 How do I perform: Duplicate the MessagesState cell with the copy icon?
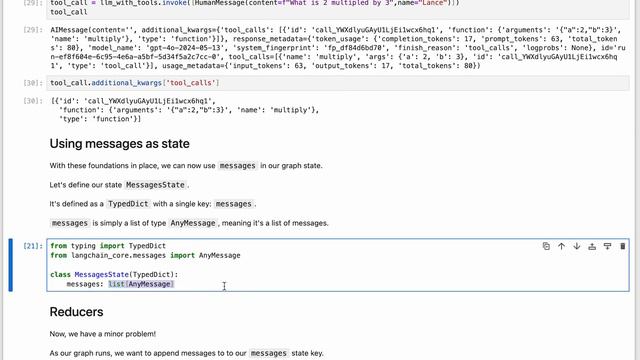tap(546, 246)
